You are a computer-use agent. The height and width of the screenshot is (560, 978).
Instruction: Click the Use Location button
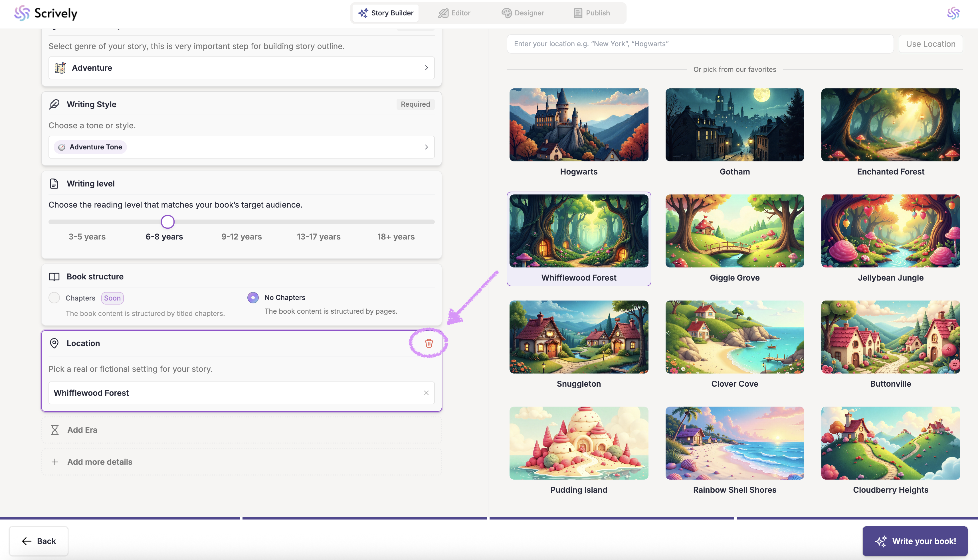point(930,44)
